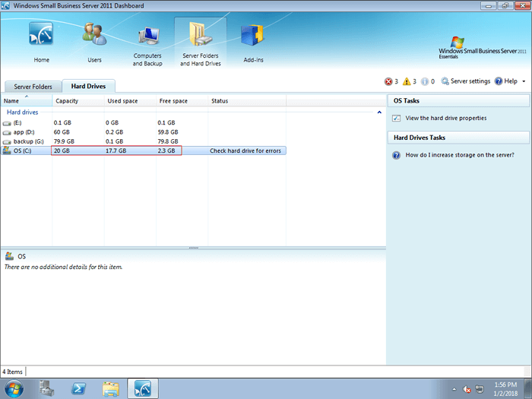Click the 2.3 GB free space cell
532x399 pixels.
pos(166,150)
